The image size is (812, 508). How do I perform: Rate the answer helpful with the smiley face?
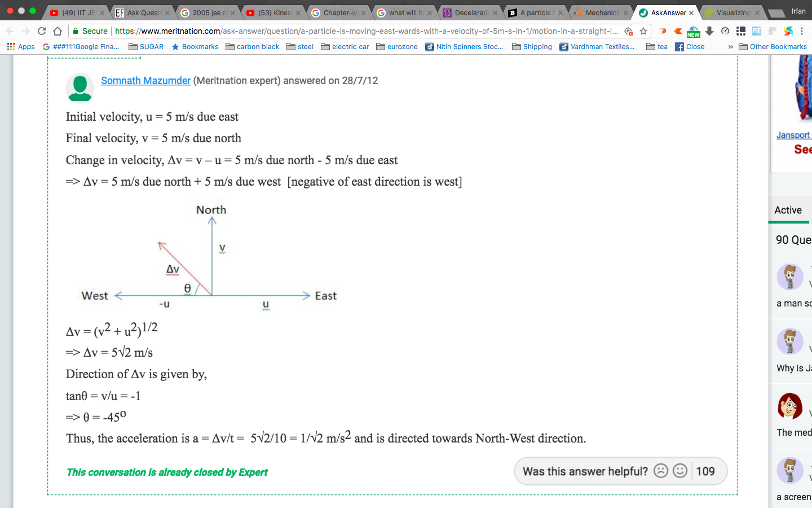(680, 471)
